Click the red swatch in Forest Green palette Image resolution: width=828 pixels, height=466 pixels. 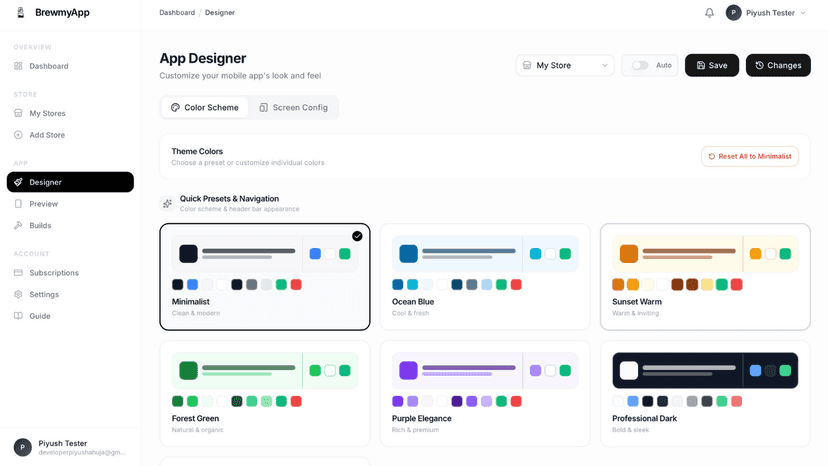(x=296, y=402)
